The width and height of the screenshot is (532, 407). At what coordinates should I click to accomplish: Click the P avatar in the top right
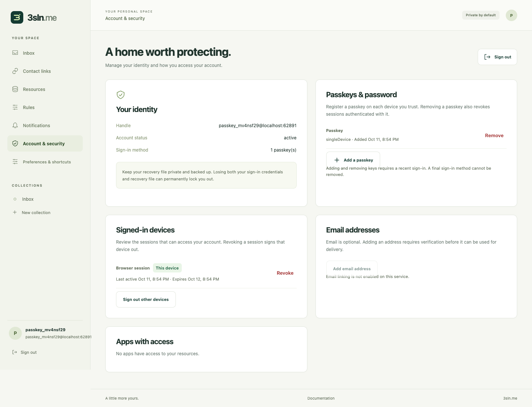tap(511, 15)
